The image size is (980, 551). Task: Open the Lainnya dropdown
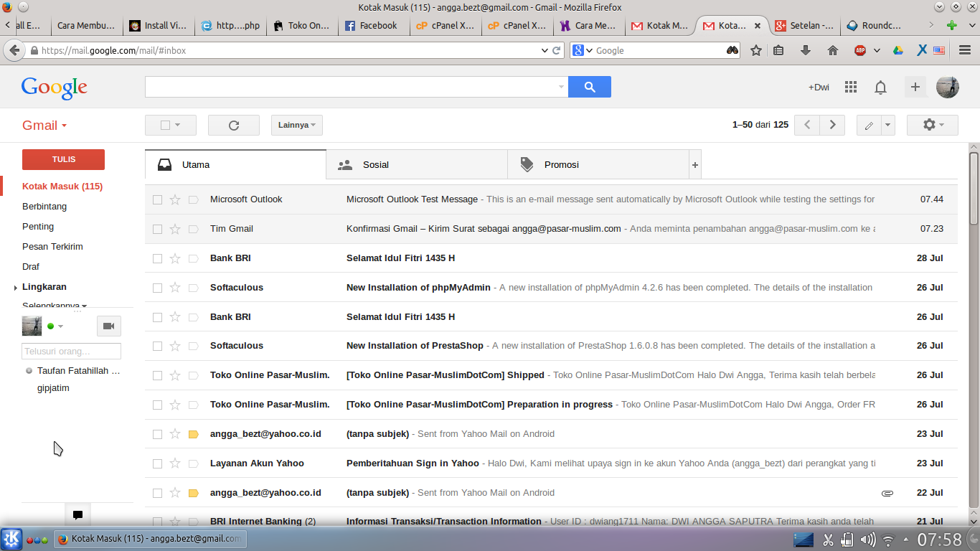click(x=296, y=125)
